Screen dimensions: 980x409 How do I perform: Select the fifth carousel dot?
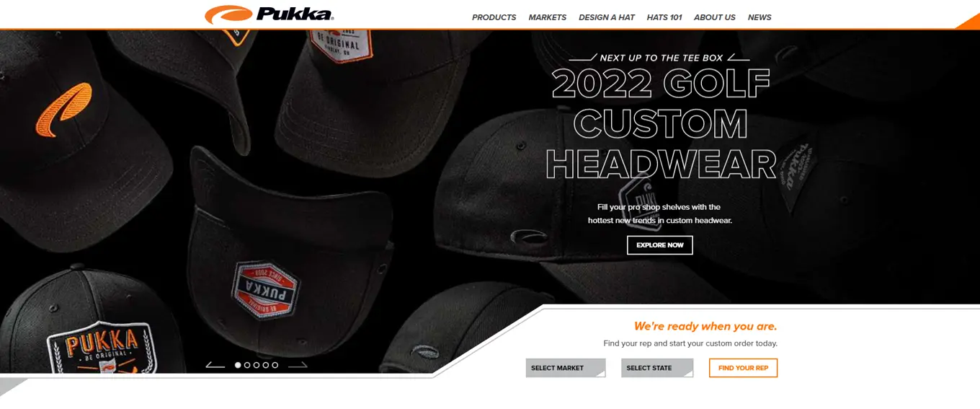point(275,365)
